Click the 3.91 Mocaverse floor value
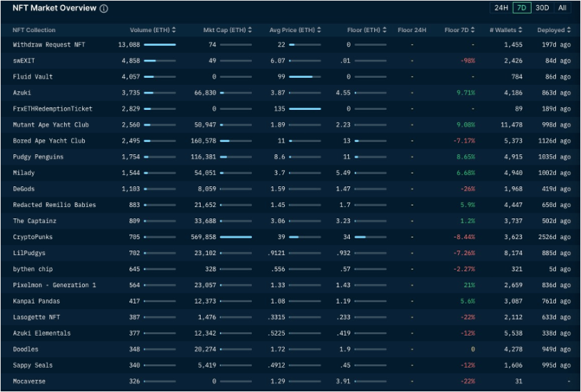The image size is (581, 392). click(343, 381)
